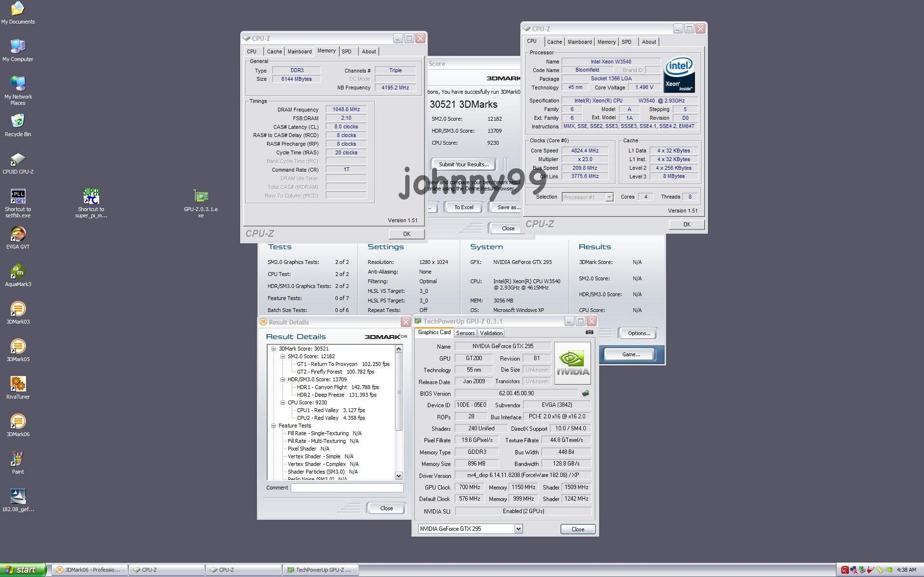The height and width of the screenshot is (577, 924).
Task: Click the Start button
Action: tap(23, 570)
